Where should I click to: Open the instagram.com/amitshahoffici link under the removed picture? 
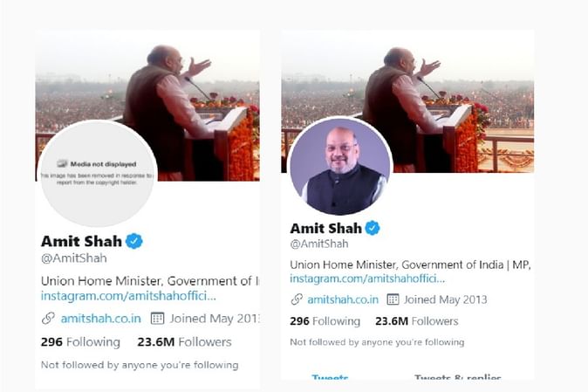point(128,296)
